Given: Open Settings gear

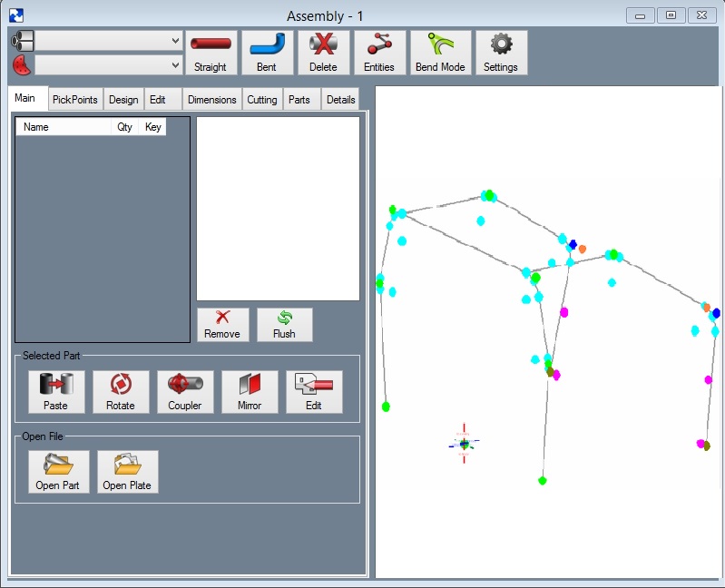Looking at the screenshot, I should point(501,53).
